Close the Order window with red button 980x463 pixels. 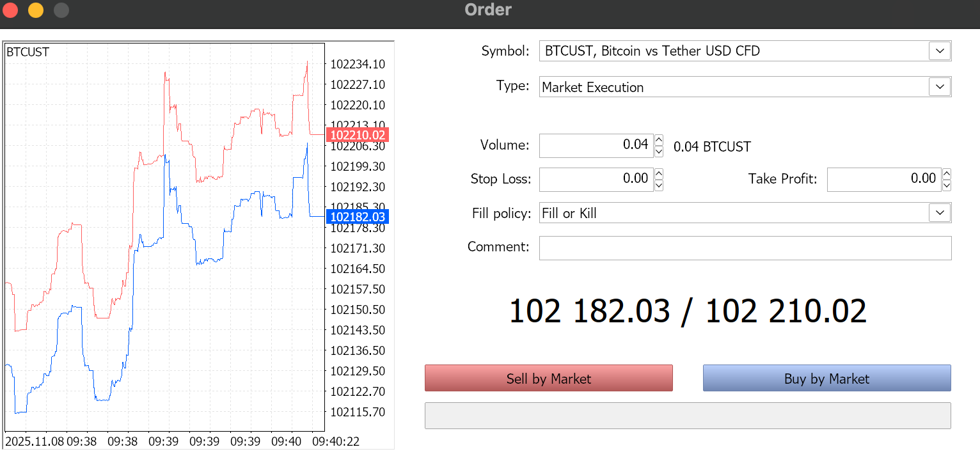coord(11,10)
